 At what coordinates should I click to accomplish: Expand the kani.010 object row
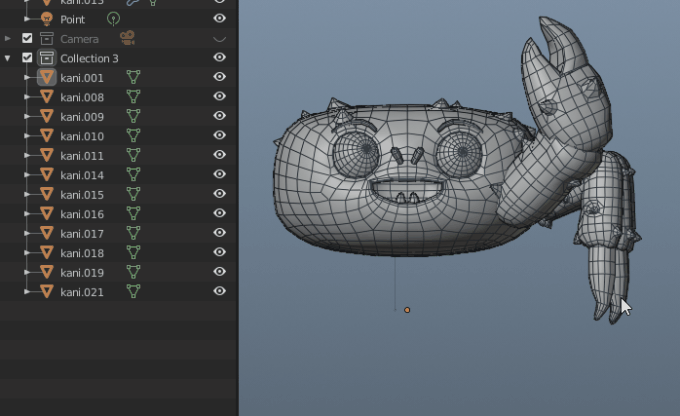[27, 136]
